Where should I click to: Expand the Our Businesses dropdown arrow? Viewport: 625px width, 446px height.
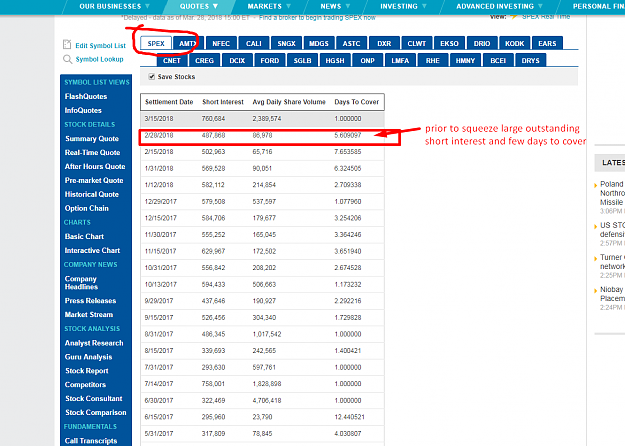147,6
